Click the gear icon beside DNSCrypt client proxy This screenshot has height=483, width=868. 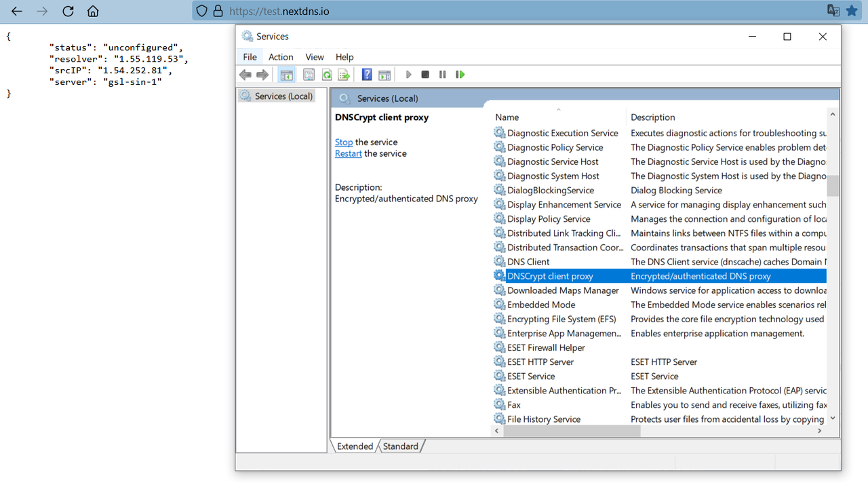tap(500, 276)
